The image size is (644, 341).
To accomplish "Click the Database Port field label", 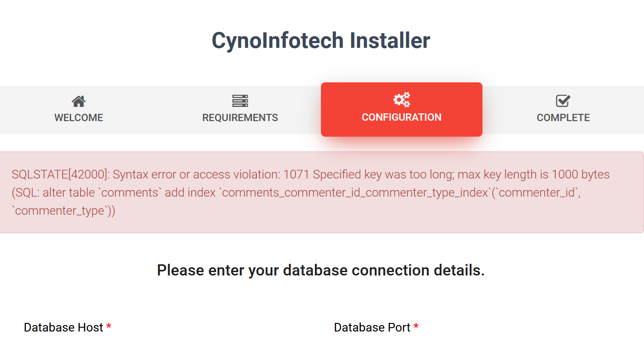I will (372, 327).
